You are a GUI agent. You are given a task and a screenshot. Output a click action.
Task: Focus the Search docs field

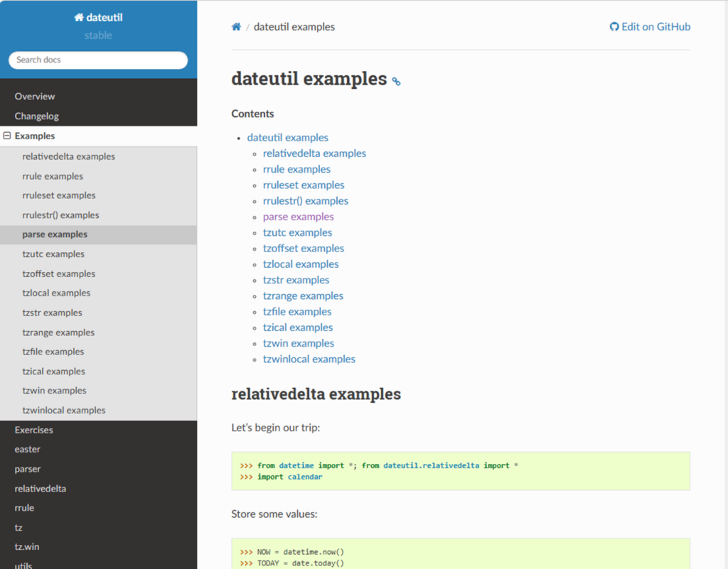click(x=98, y=60)
